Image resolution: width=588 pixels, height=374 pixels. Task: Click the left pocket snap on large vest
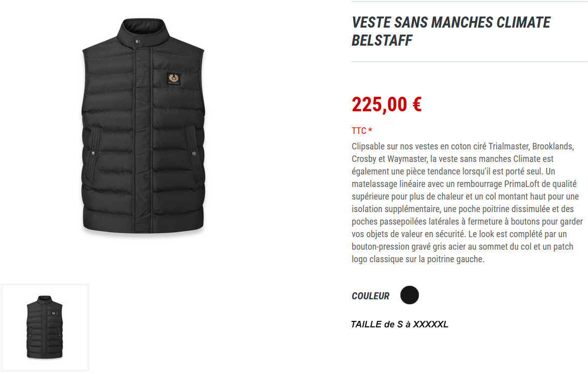93,153
